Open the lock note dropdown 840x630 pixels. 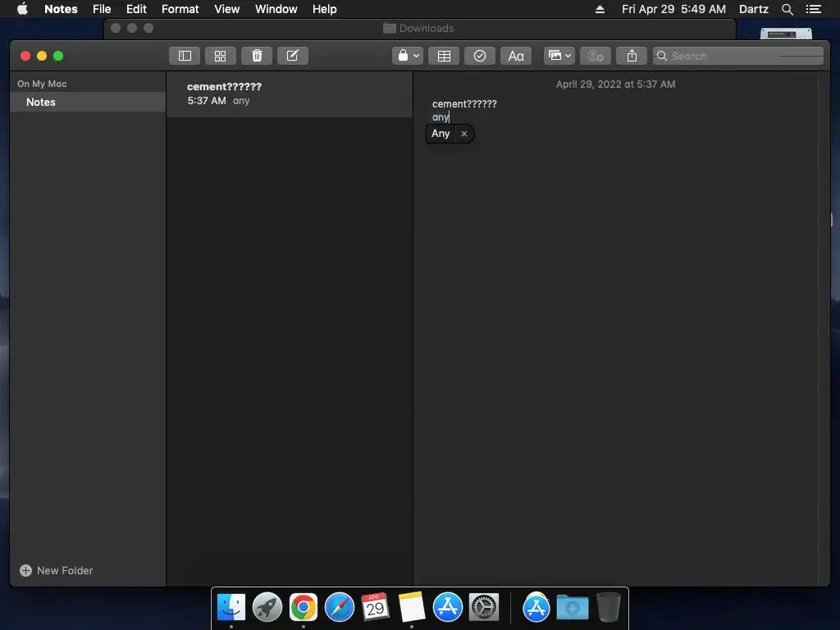(408, 56)
